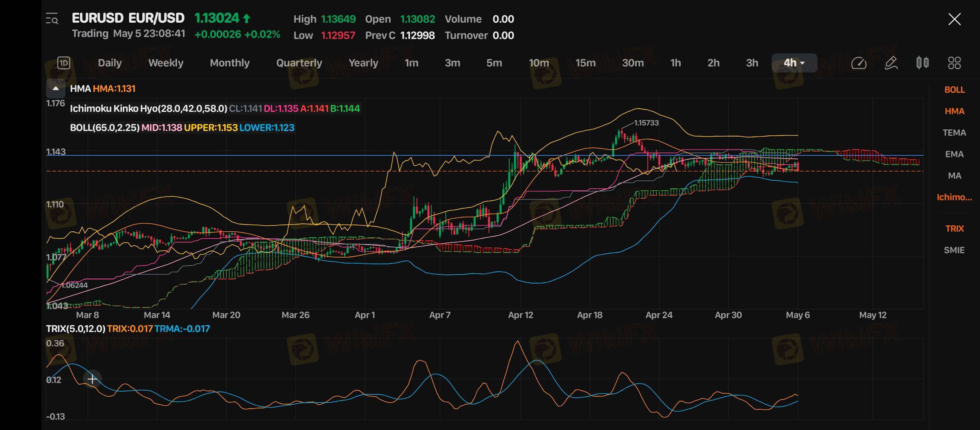Toggle the HMA indicator on sidebar
This screenshot has width=980, height=430.
955,111
